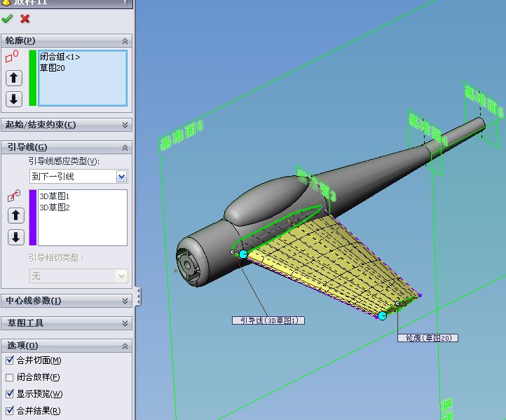Select the 基准面4 plane label
Image resolution: width=506 pixels, height=420 pixels.
428,129
